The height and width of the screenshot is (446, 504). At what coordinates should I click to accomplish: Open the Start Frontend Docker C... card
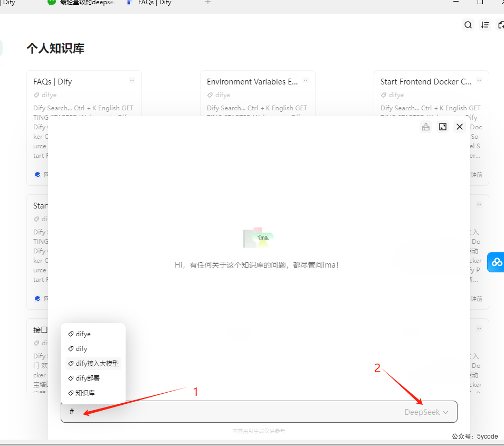(426, 82)
